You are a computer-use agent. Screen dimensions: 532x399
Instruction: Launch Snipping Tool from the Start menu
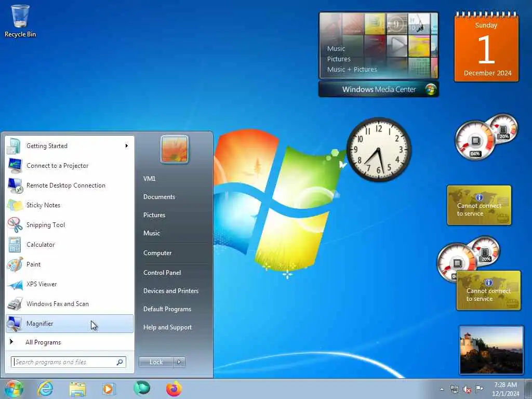click(x=70, y=224)
